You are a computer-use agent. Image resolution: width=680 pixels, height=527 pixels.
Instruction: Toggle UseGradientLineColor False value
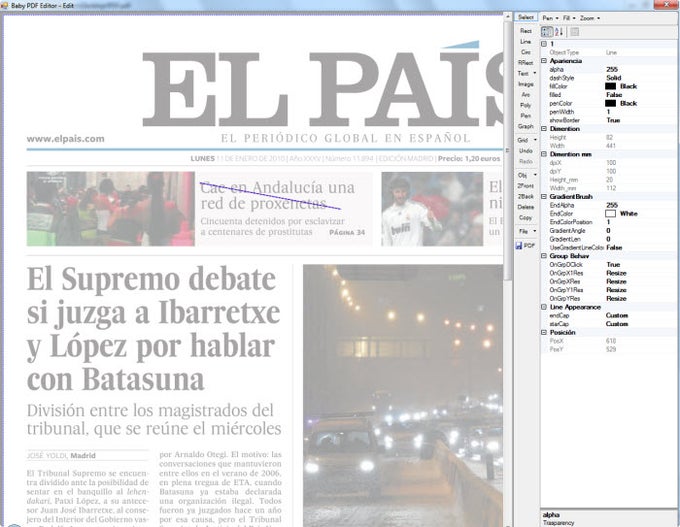(614, 248)
